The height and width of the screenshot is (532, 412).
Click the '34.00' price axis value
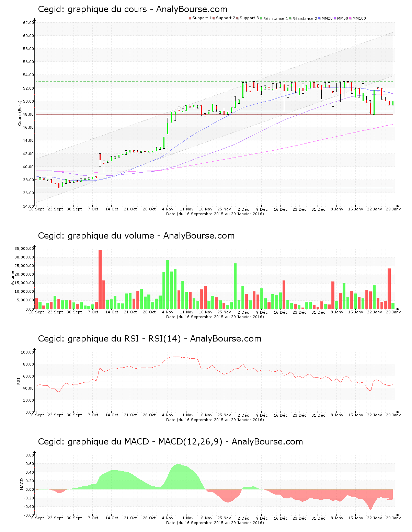[x=28, y=206]
